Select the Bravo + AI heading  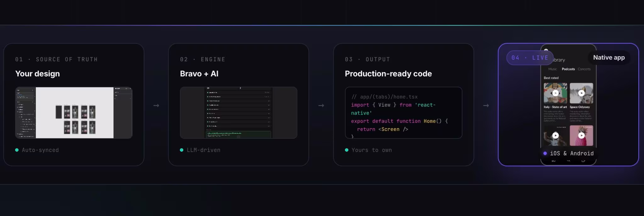pos(199,74)
